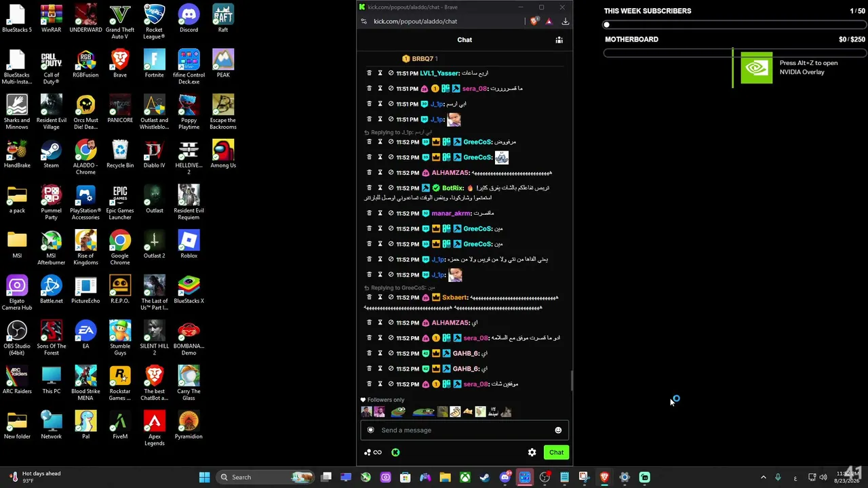
Task: Open the channel points infinity icon
Action: [378, 453]
